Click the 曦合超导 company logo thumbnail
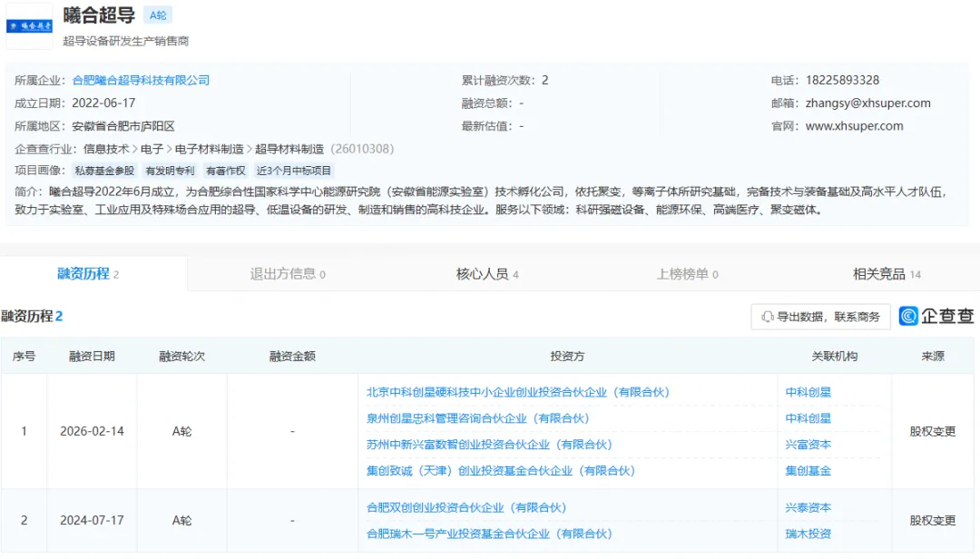The image size is (980, 559). tap(29, 25)
